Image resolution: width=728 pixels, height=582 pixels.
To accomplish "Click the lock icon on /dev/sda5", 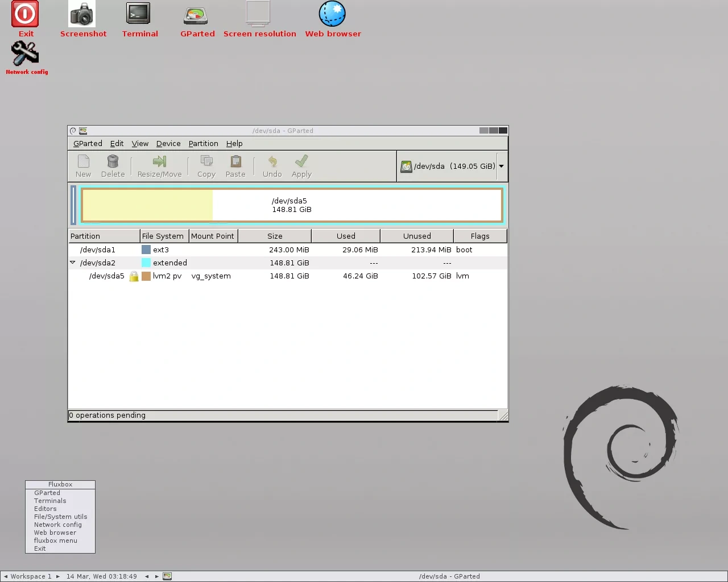I will coord(134,276).
